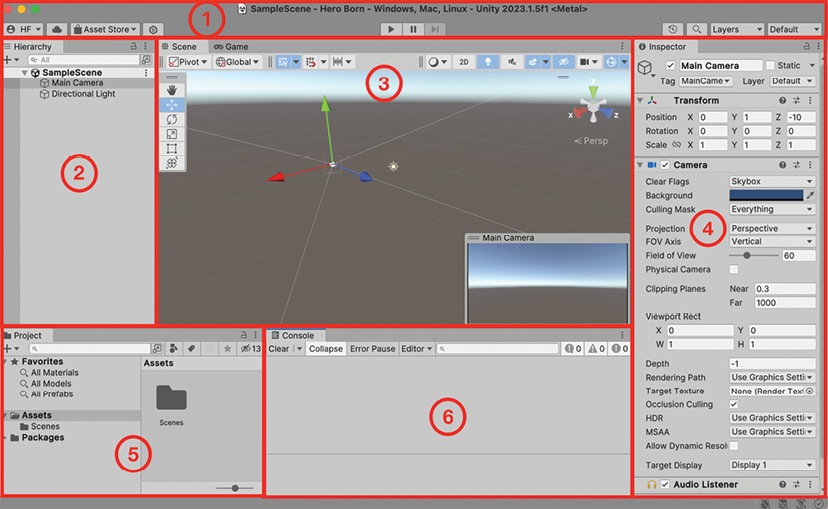Switch to the Game tab

(x=231, y=46)
